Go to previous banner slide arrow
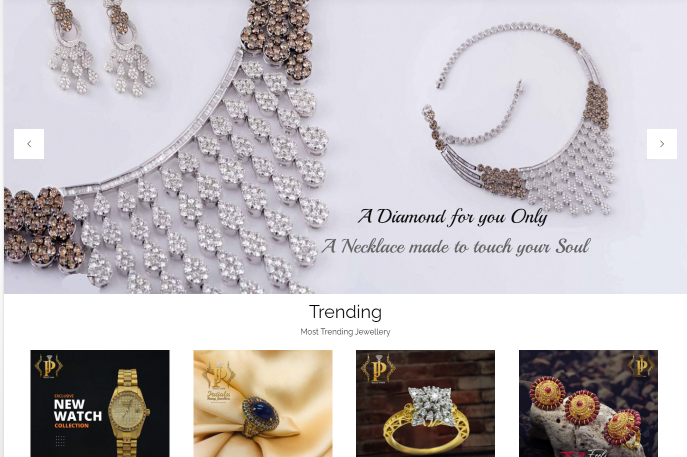The image size is (687, 457). pos(29,144)
